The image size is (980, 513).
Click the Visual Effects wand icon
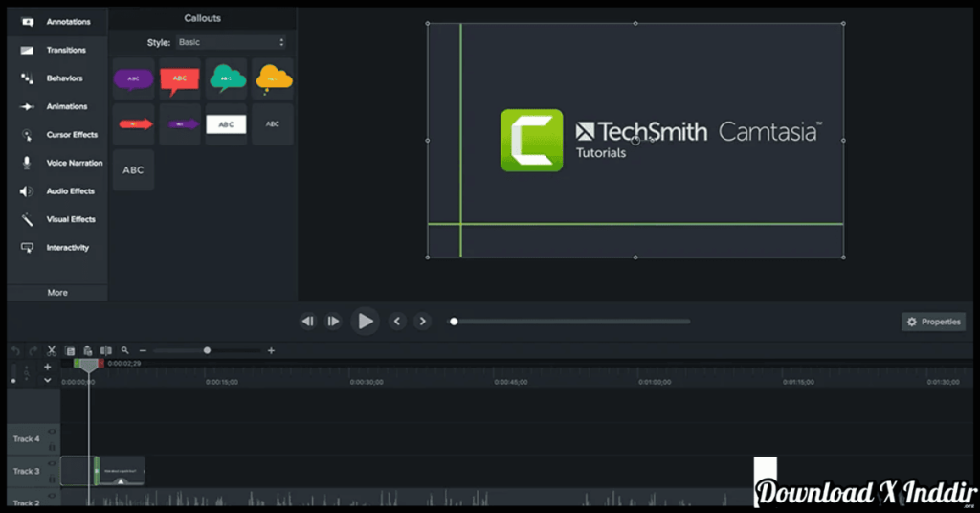click(x=27, y=219)
